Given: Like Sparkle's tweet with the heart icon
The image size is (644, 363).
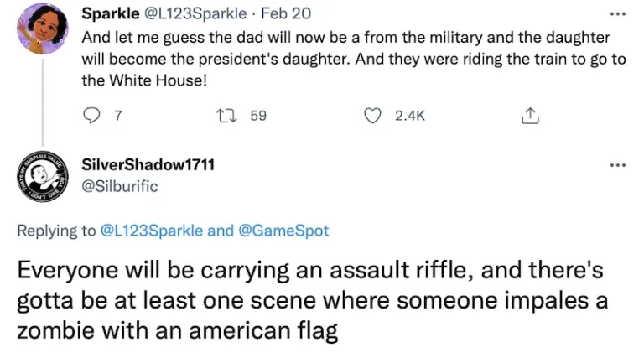Looking at the screenshot, I should tap(372, 117).
